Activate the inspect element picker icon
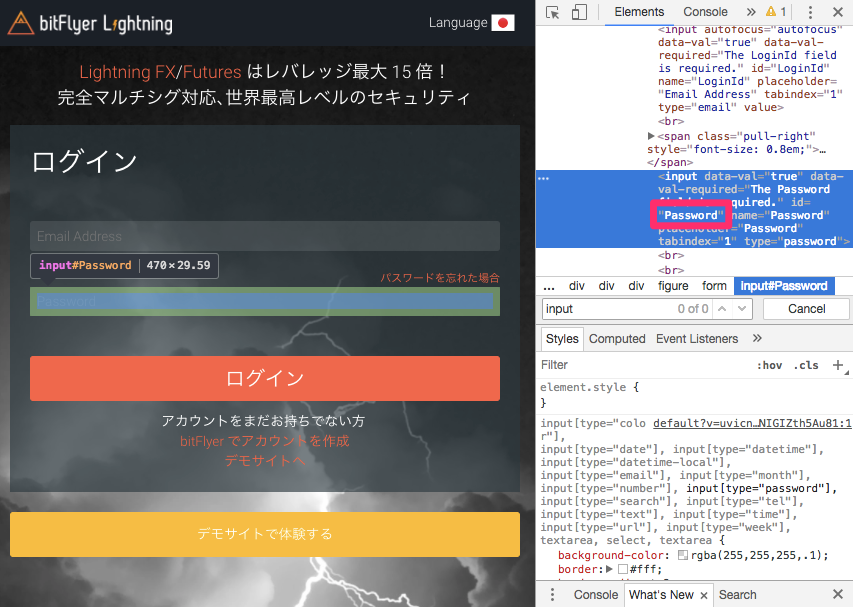The width and height of the screenshot is (853, 607). (x=552, y=13)
